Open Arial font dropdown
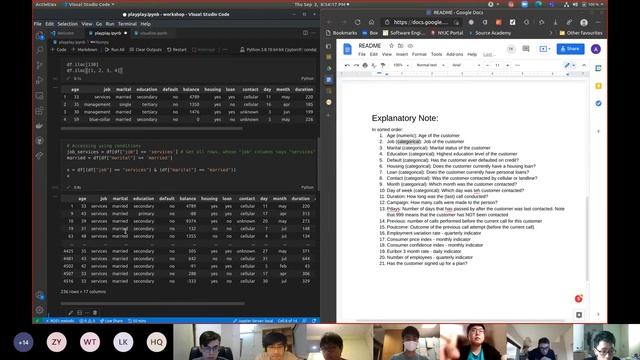Screen dimensions: 640x360 [x=467, y=65]
